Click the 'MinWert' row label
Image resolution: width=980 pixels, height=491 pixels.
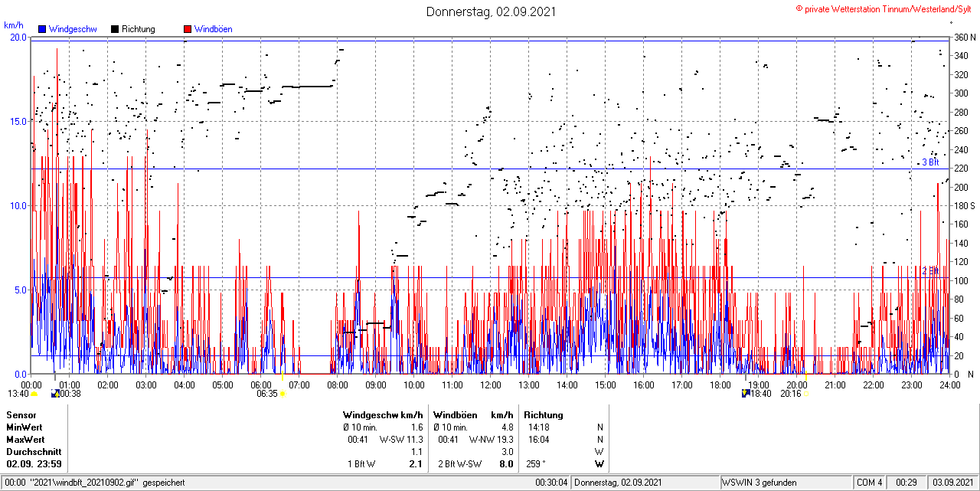point(24,427)
